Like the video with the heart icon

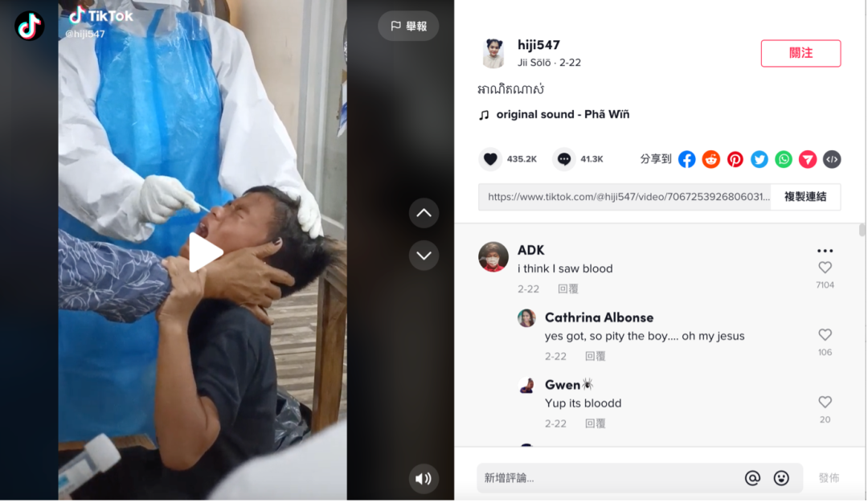pyautogui.click(x=490, y=159)
